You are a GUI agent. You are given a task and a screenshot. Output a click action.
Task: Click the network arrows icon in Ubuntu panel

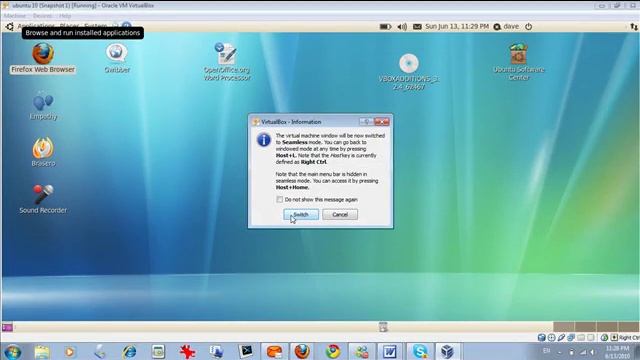(x=633, y=27)
